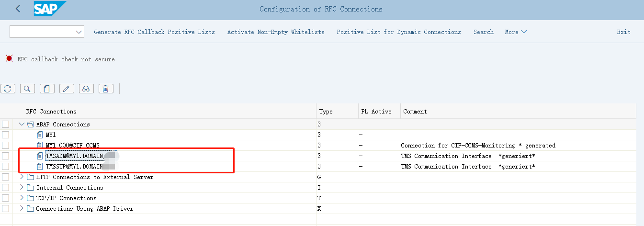Screen dimensions: 644x226
Task: Choose Positive List for Dynamic Connections
Action: click(398, 32)
